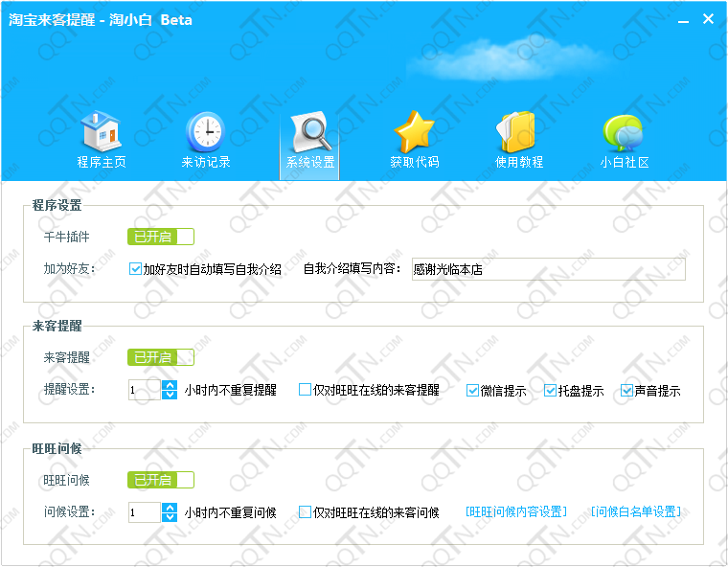Select the 系统设置 magnifier icon
This screenshot has height=567, width=728.
pyautogui.click(x=310, y=133)
